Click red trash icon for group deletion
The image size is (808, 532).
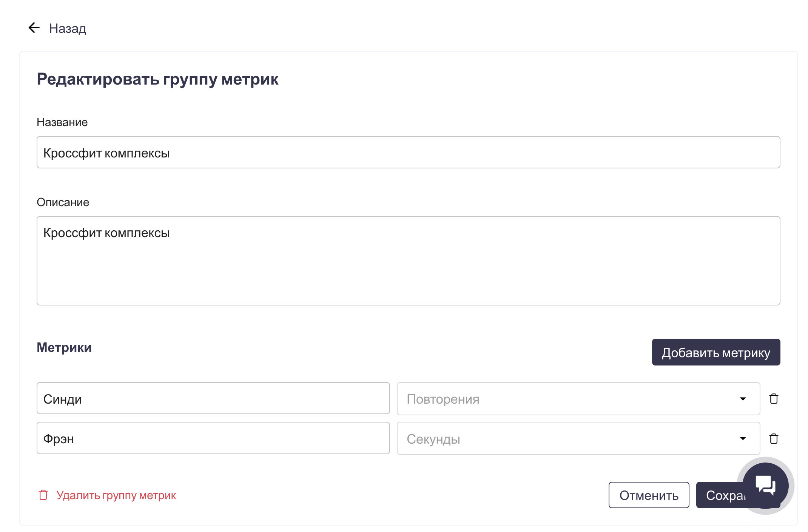click(x=43, y=495)
